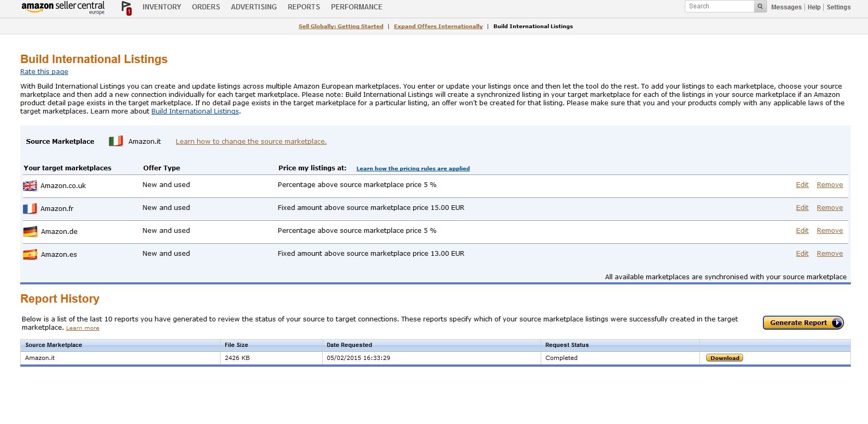Open Expand Offers Internationally tab
Image resolution: width=868 pixels, height=424 pixels.
pyautogui.click(x=438, y=26)
